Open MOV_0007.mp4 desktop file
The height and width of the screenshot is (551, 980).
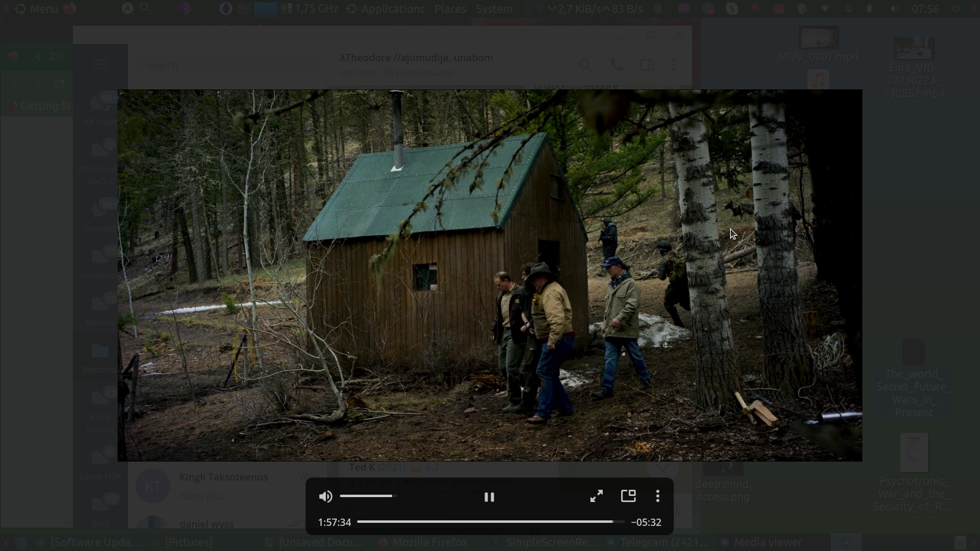point(818,45)
